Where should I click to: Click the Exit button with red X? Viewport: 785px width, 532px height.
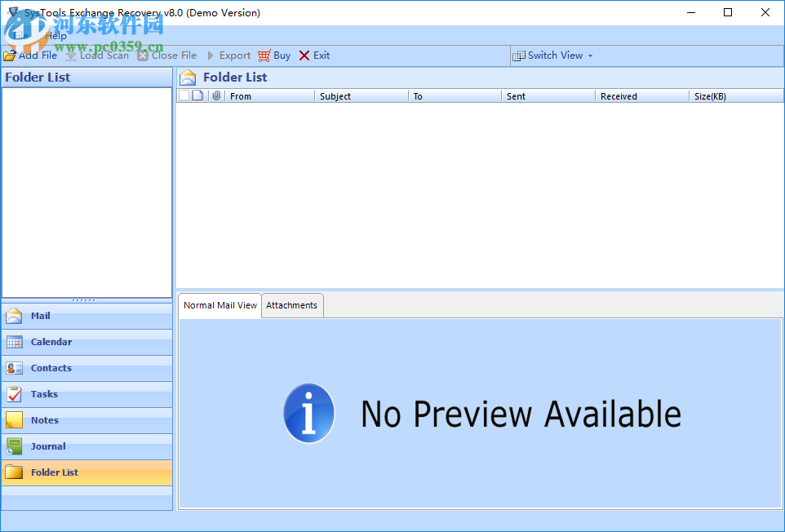[313, 55]
